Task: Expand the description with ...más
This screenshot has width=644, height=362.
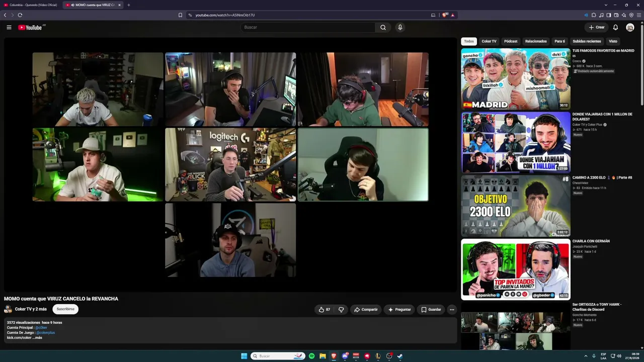Action: pyautogui.click(x=37, y=338)
